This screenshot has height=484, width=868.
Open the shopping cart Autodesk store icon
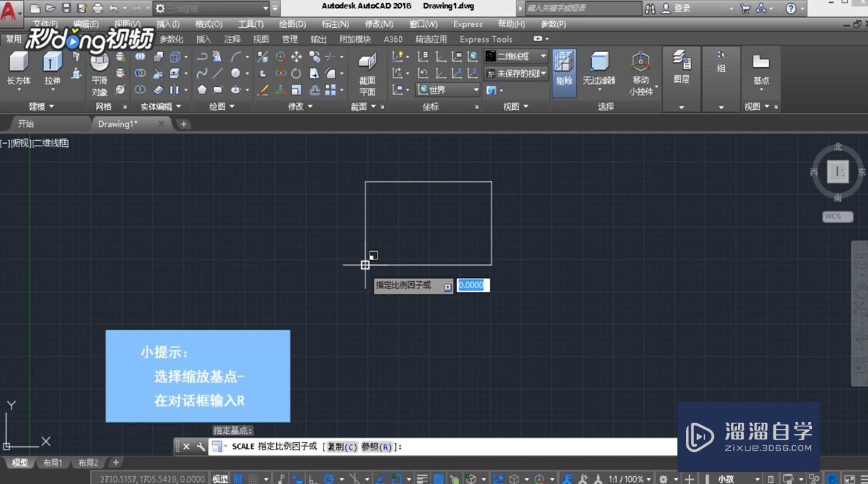point(745,8)
